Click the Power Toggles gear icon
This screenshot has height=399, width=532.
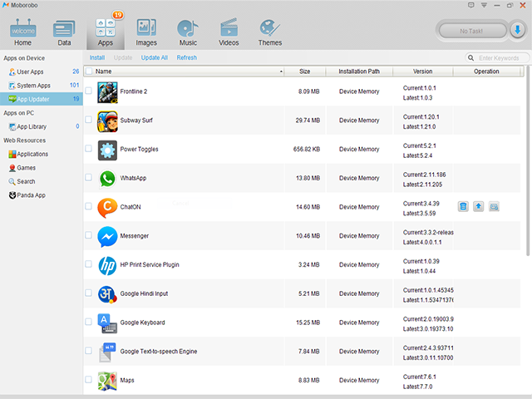[107, 150]
